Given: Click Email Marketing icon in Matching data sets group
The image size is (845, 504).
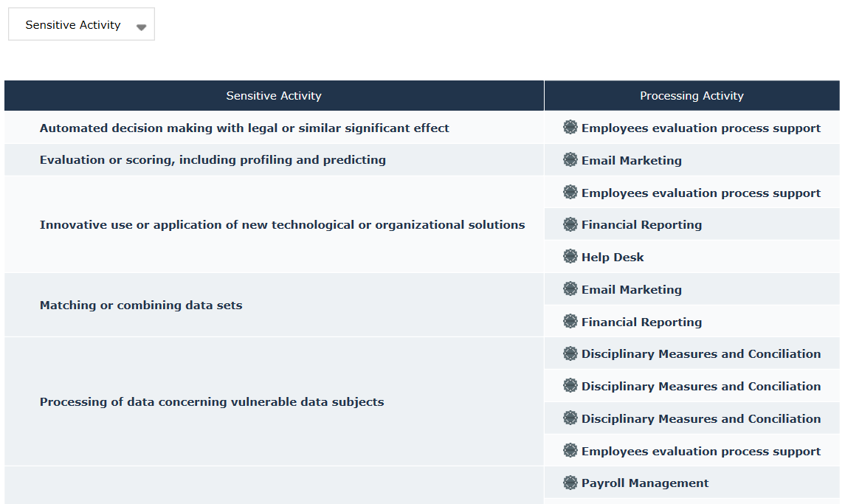Looking at the screenshot, I should pyautogui.click(x=570, y=289).
